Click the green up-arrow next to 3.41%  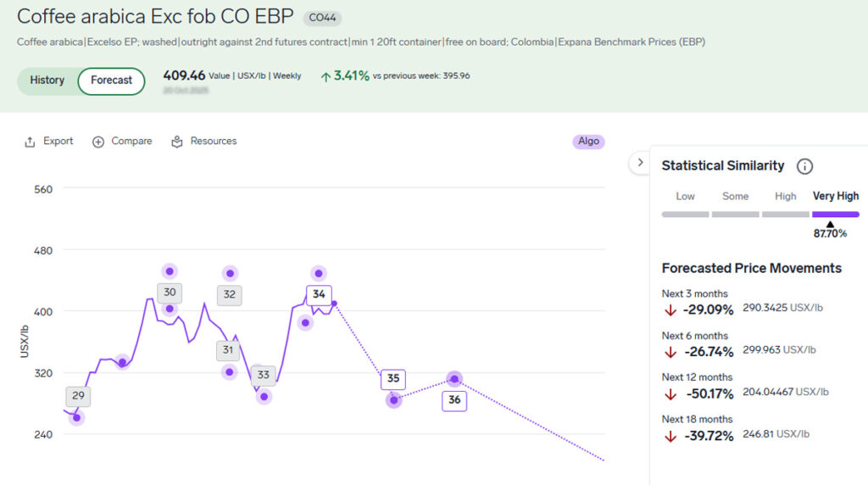click(325, 76)
